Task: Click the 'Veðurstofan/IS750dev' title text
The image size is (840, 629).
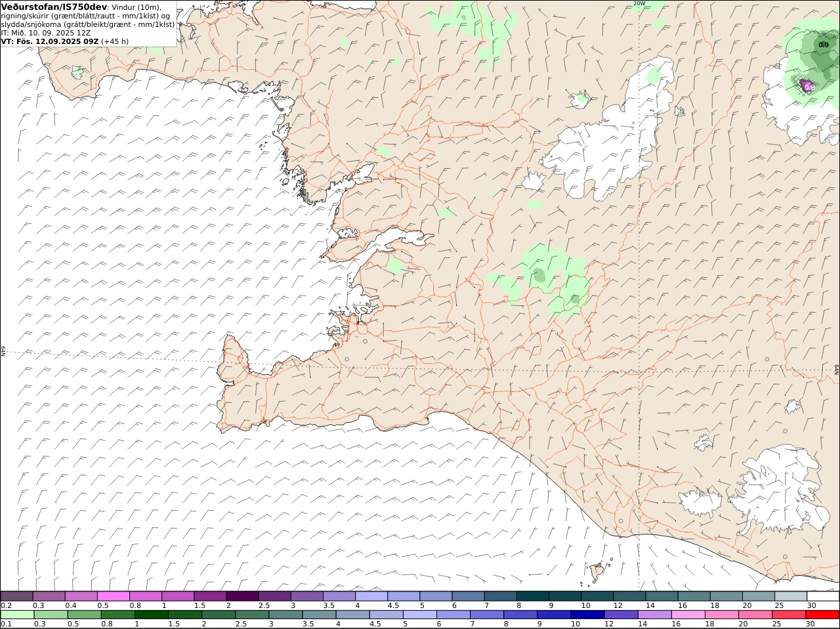Action: point(54,7)
